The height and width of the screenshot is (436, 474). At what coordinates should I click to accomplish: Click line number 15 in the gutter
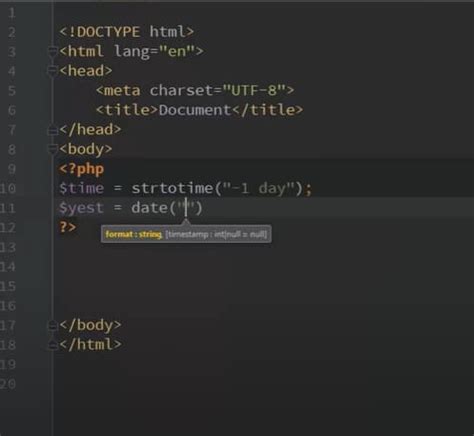(8, 286)
